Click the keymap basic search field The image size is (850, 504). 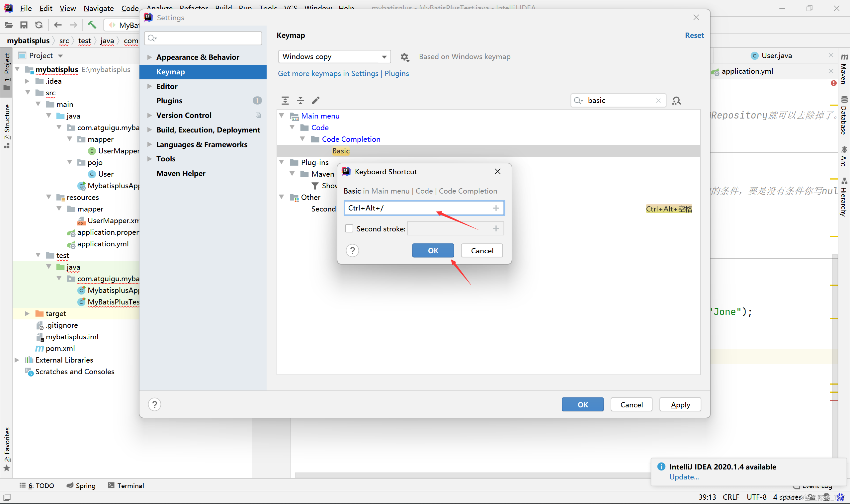(618, 101)
